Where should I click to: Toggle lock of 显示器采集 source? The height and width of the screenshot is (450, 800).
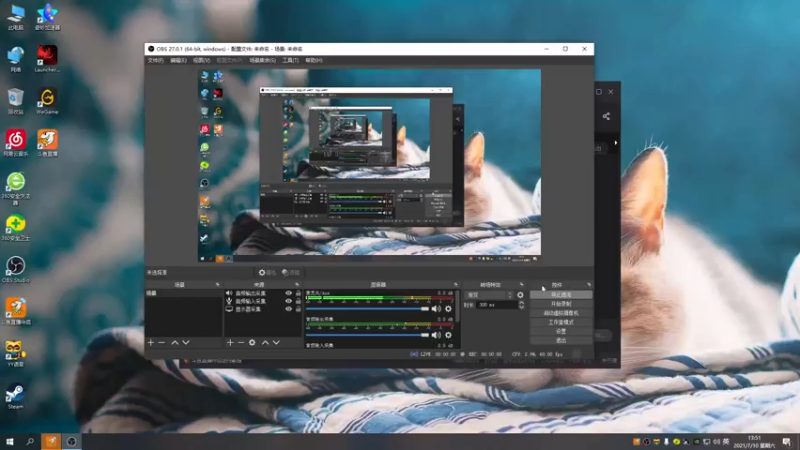click(298, 309)
